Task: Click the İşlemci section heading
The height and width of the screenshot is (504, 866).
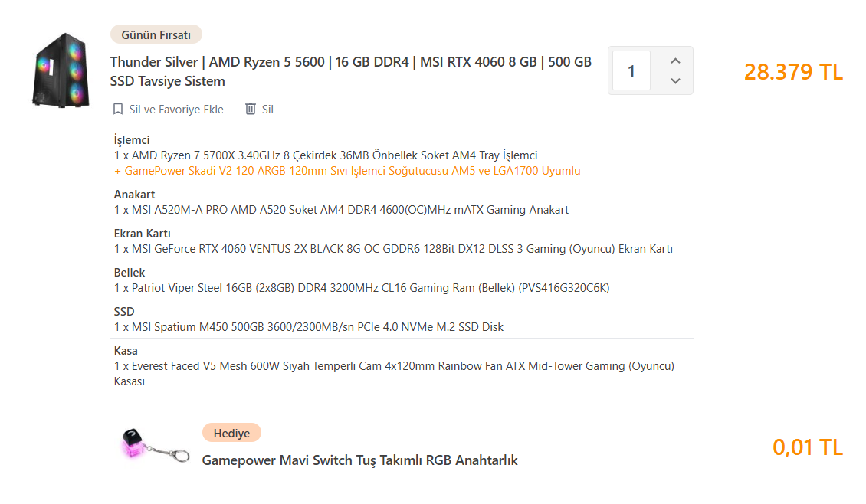Action: coord(132,140)
